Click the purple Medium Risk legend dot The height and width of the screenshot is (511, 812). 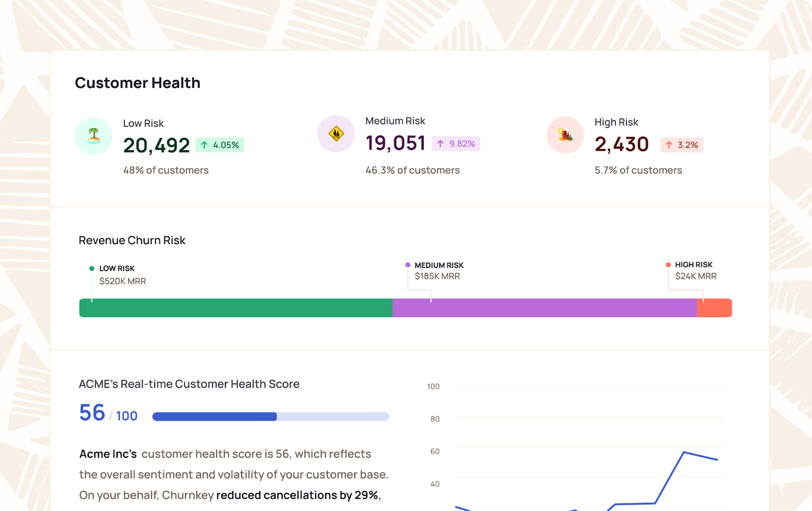[x=408, y=265]
